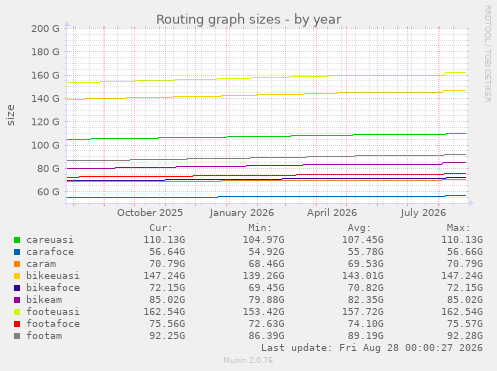Click the footeuasi current value 162.54G

pyautogui.click(x=164, y=312)
